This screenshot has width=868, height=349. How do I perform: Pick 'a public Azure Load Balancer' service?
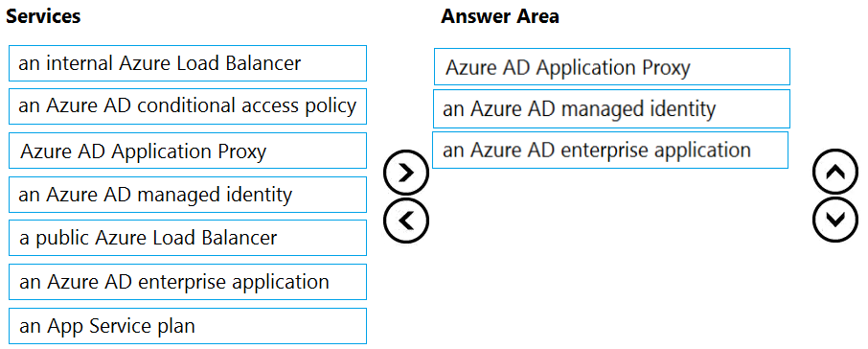coord(188,238)
